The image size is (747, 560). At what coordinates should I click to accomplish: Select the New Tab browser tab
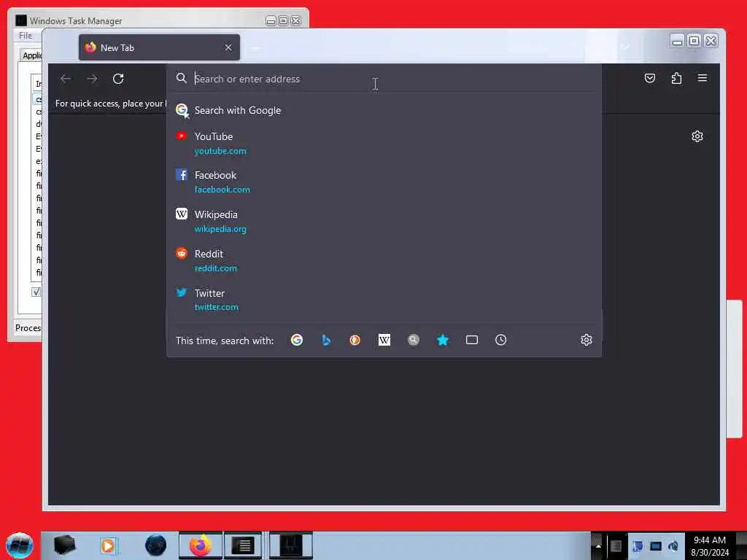159,47
